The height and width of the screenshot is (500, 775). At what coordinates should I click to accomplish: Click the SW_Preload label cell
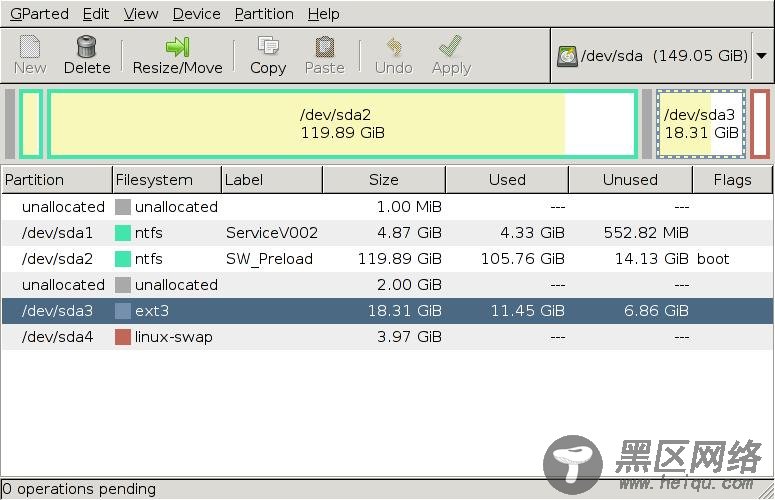(x=269, y=259)
